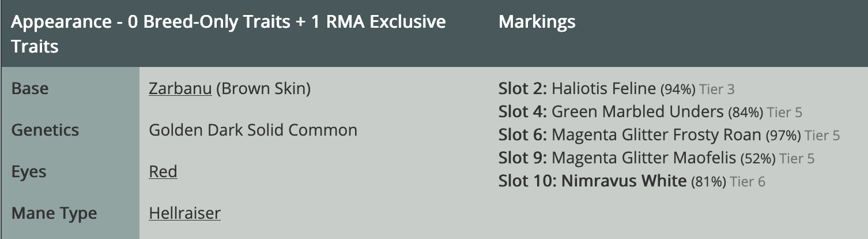Click the 97% opacity value
Viewport: 868px width, 239px height.
783,136
